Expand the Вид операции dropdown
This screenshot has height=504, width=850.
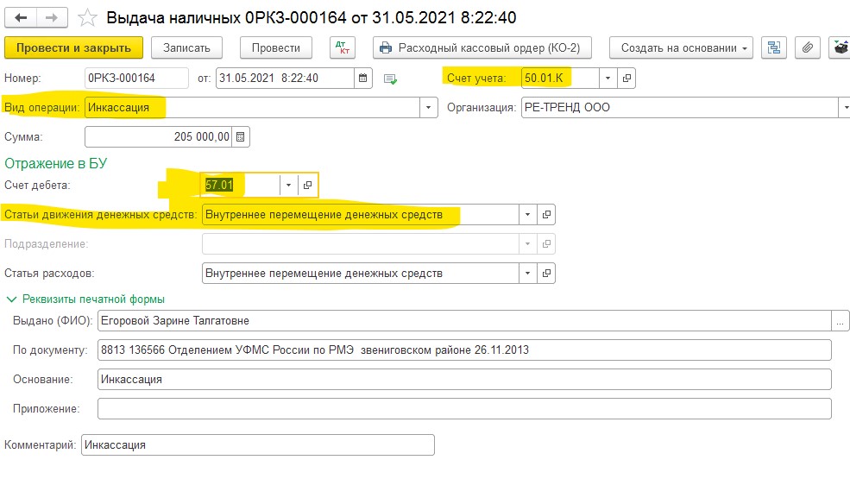[428, 108]
